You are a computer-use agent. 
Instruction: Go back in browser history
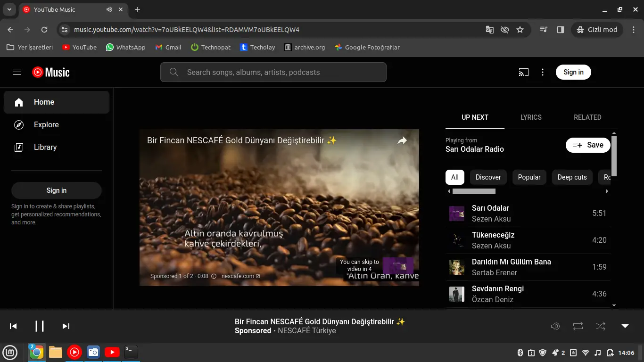pos(10,30)
